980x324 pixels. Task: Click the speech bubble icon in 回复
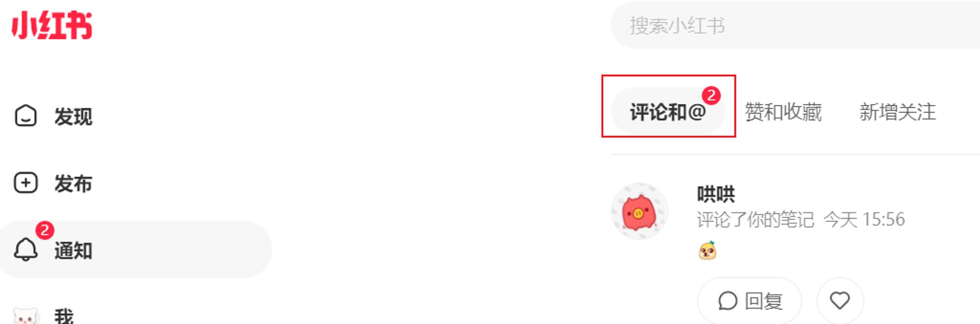pyautogui.click(x=728, y=300)
